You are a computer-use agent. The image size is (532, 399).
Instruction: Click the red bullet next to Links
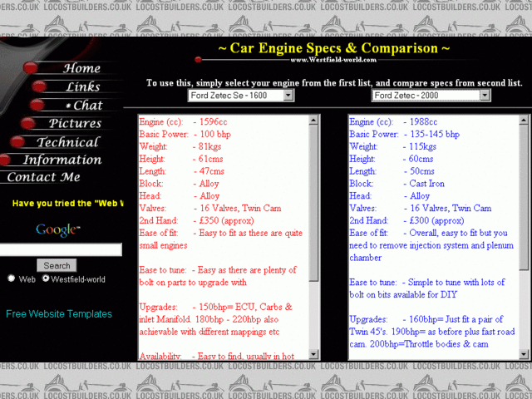point(38,87)
